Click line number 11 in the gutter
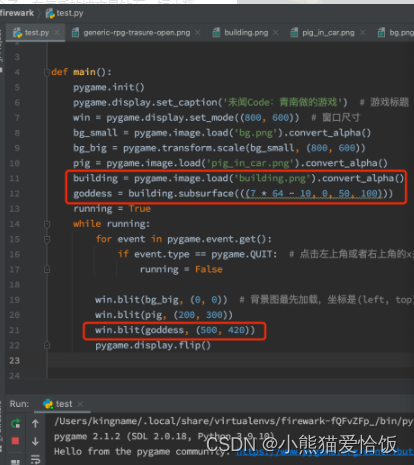414x465 pixels. point(14,178)
